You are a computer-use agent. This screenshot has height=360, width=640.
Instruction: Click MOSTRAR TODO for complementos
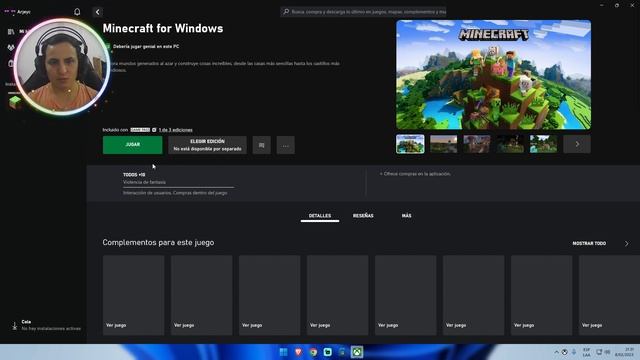click(589, 243)
